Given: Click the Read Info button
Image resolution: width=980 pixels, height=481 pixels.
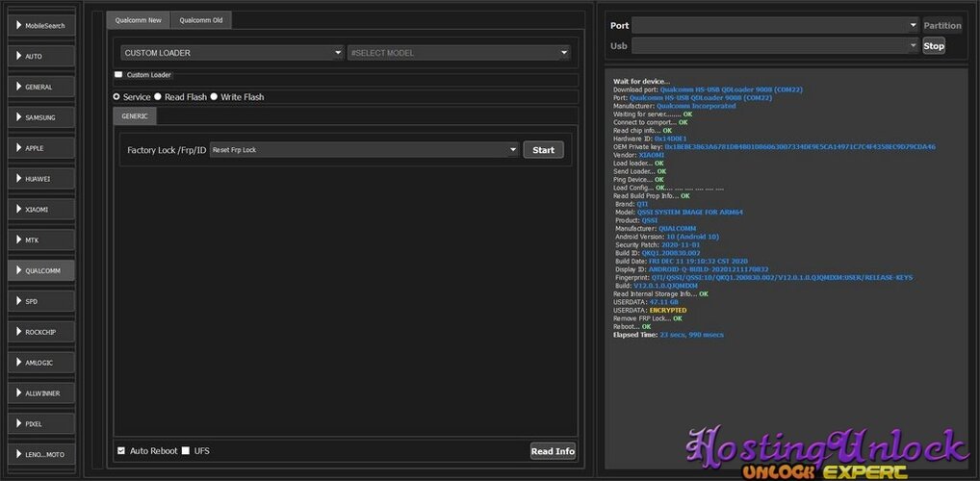Looking at the screenshot, I should pos(553,451).
